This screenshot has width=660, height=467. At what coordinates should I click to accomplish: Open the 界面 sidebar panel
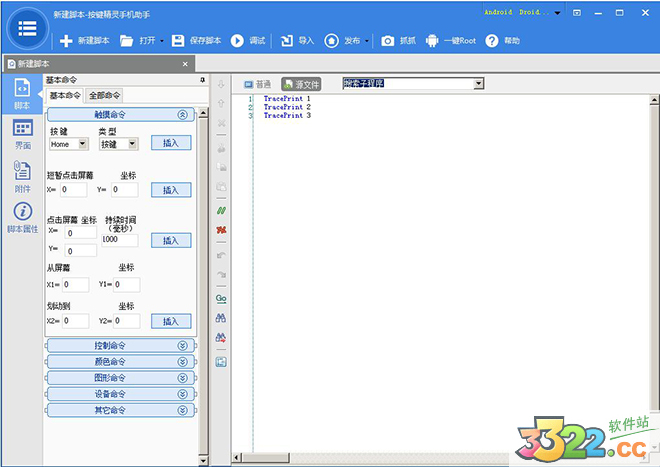click(22, 134)
